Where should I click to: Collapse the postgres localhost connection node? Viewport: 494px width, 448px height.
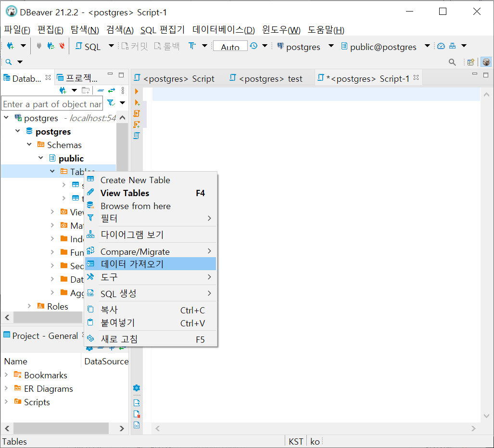click(6, 117)
